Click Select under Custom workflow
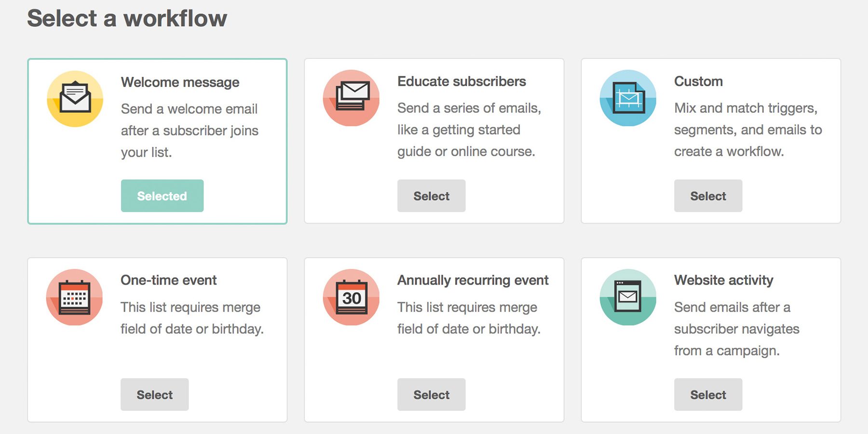Viewport: 868px width, 434px height. 708,196
